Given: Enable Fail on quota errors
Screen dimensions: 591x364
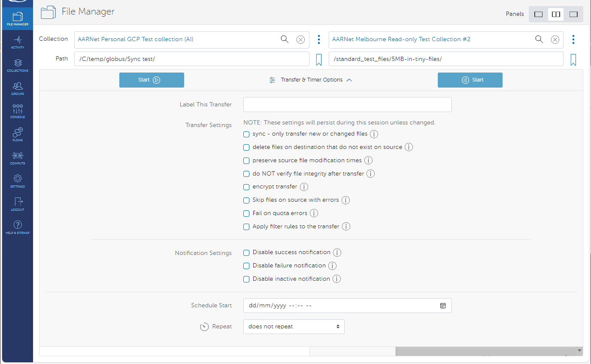Looking at the screenshot, I should (x=246, y=214).
